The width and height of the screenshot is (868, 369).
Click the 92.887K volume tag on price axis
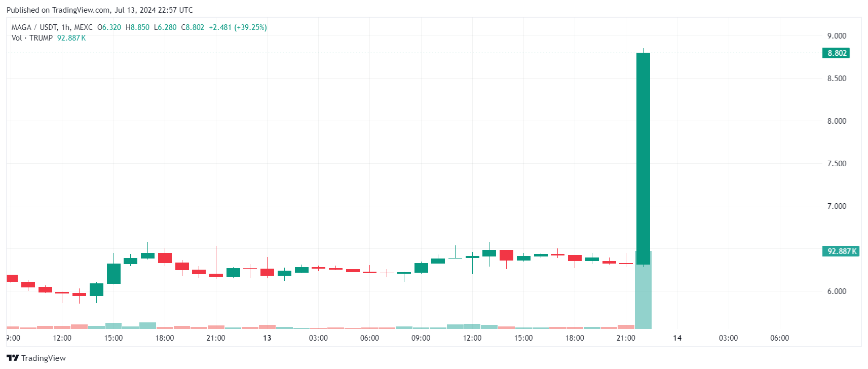click(841, 251)
